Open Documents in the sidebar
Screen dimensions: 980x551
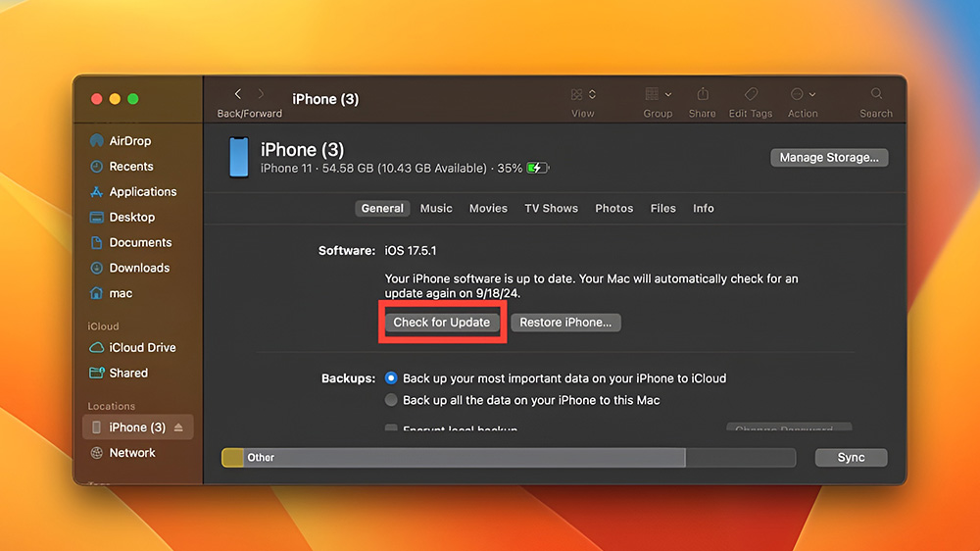click(130, 242)
